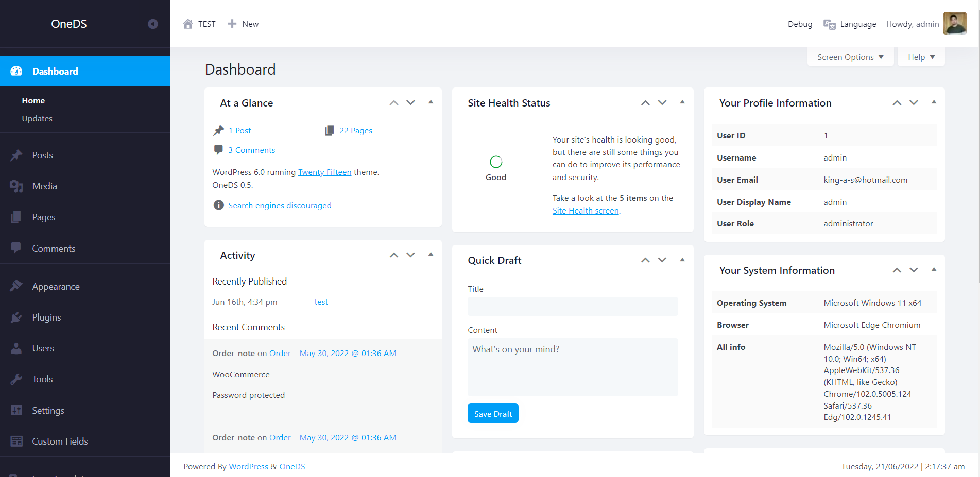Move At a Glance widget down
980x477 pixels.
point(410,103)
